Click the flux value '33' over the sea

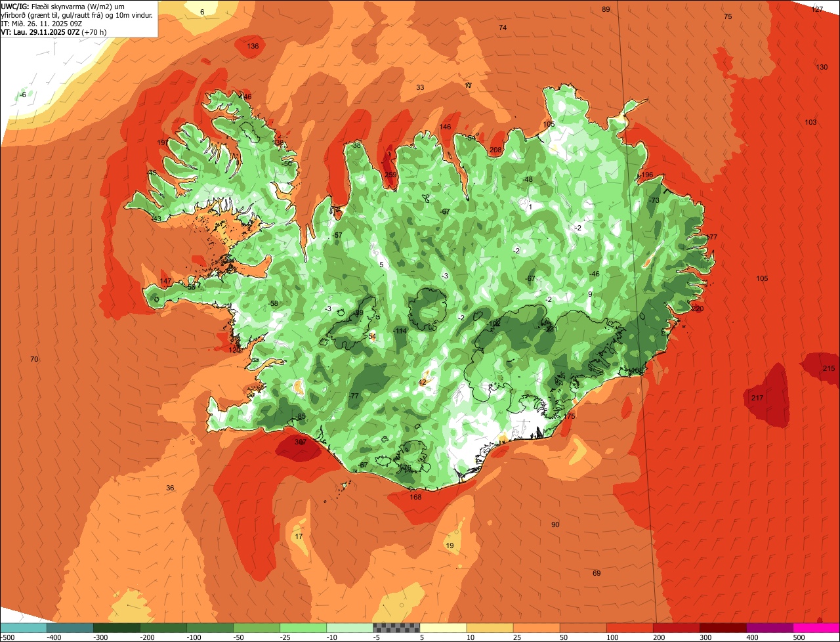click(x=420, y=87)
